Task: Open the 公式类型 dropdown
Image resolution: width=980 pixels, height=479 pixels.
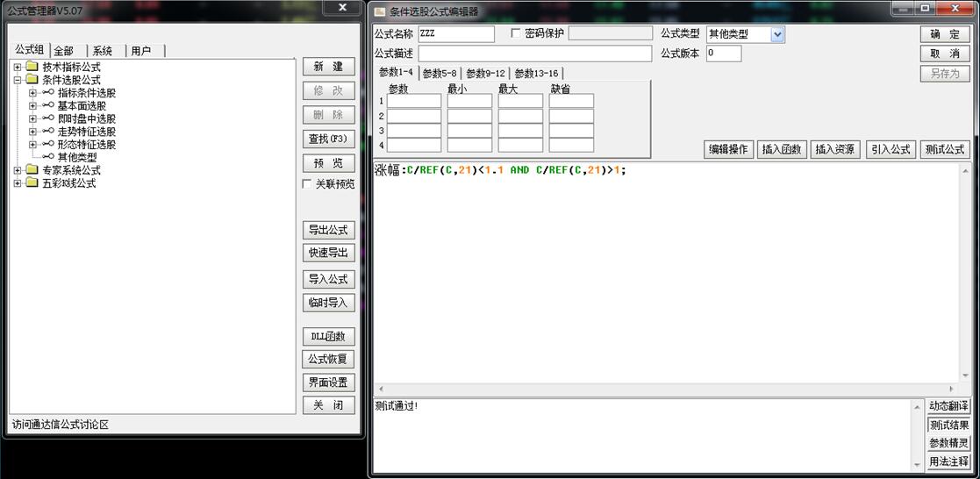Action: pos(777,34)
